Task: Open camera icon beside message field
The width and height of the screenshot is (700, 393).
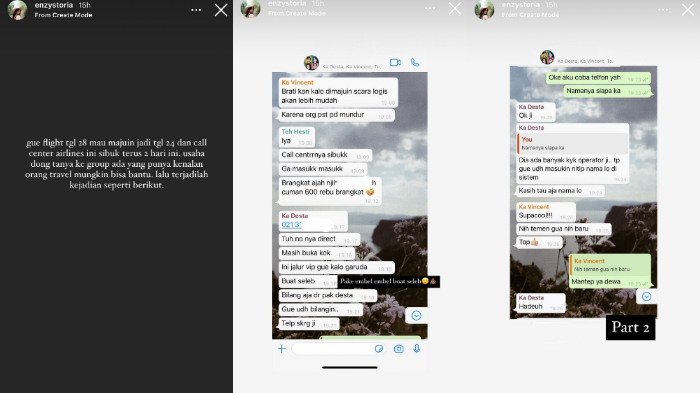Action: click(399, 349)
